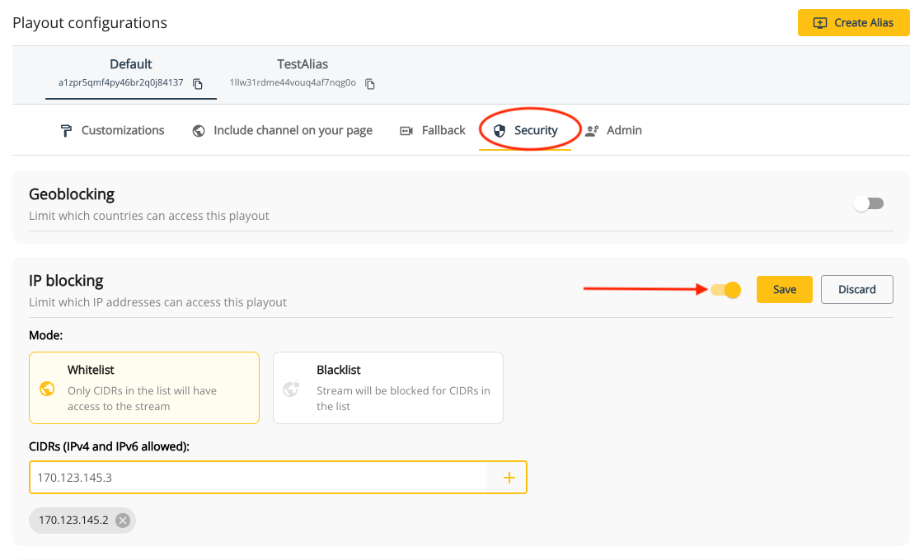Copy the TestAlias ID using copy icon

369,83
